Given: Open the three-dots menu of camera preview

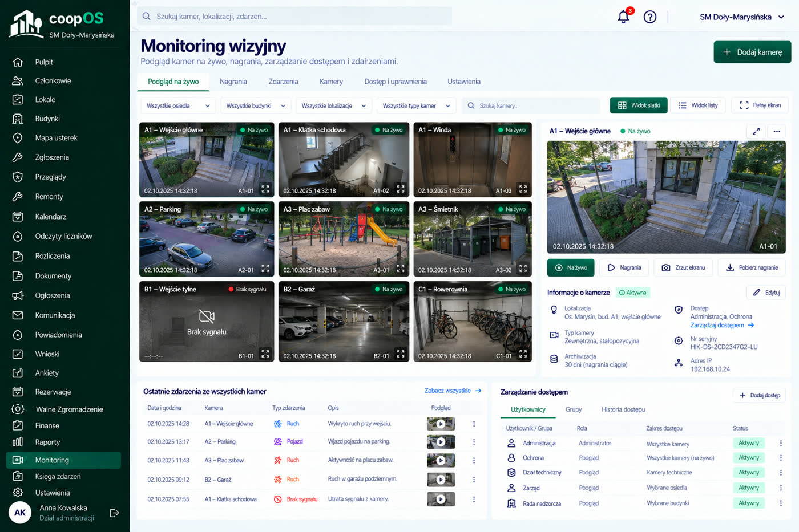Looking at the screenshot, I should [777, 131].
